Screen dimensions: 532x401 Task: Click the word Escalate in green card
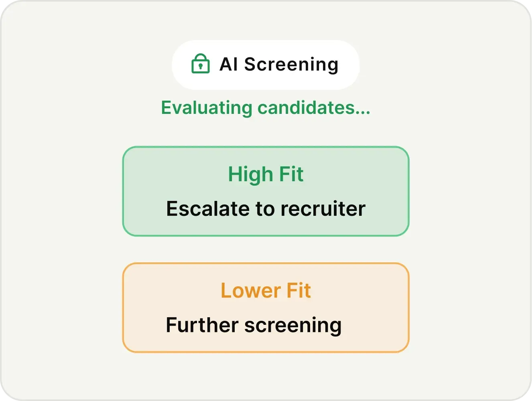(x=208, y=209)
